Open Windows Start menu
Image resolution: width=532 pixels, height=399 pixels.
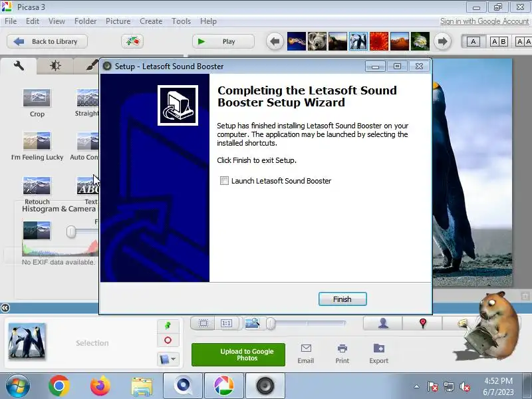(x=17, y=386)
